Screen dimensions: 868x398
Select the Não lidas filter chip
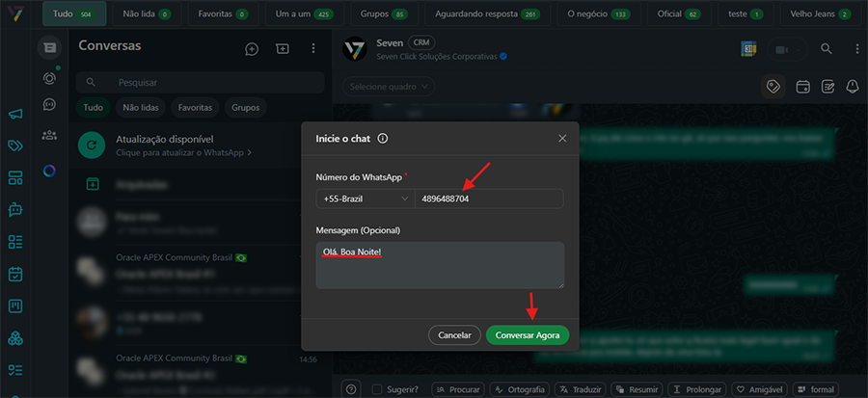141,108
